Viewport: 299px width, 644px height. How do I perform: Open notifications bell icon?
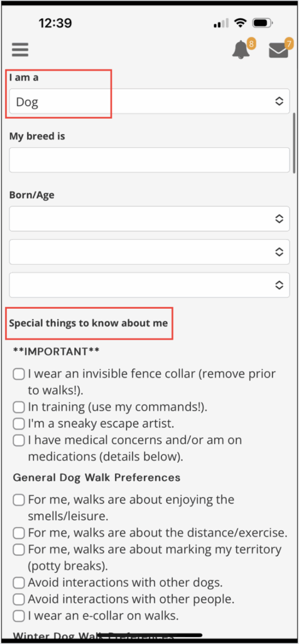coord(241,50)
